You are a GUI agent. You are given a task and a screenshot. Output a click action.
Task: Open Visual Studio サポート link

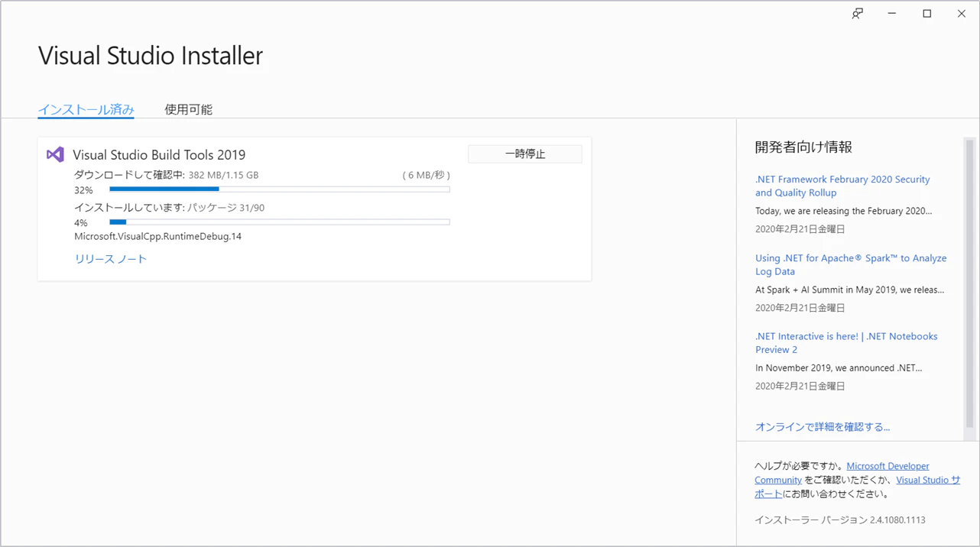point(928,480)
